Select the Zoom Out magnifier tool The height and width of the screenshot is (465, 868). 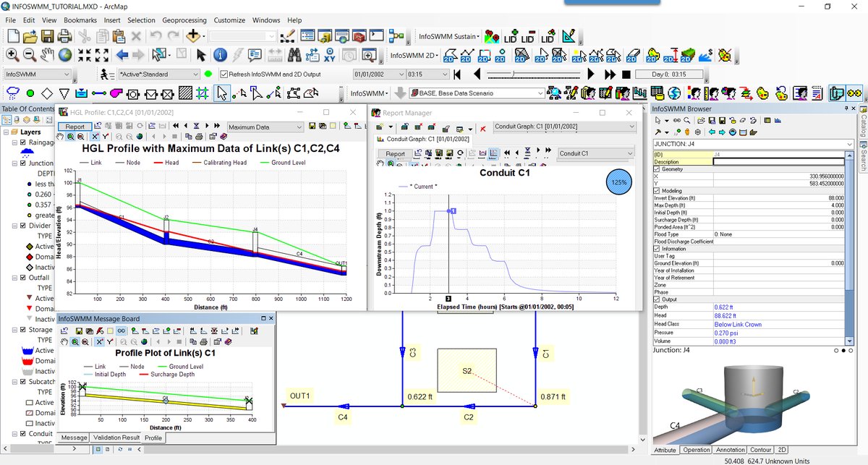point(30,54)
